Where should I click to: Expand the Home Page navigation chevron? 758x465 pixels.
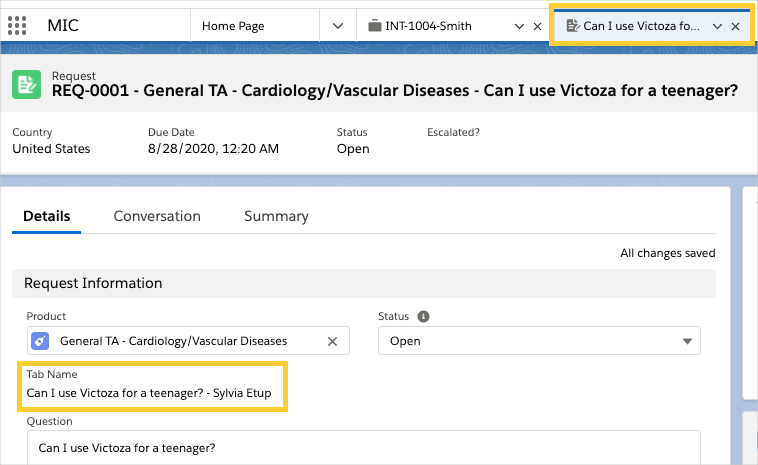338,26
